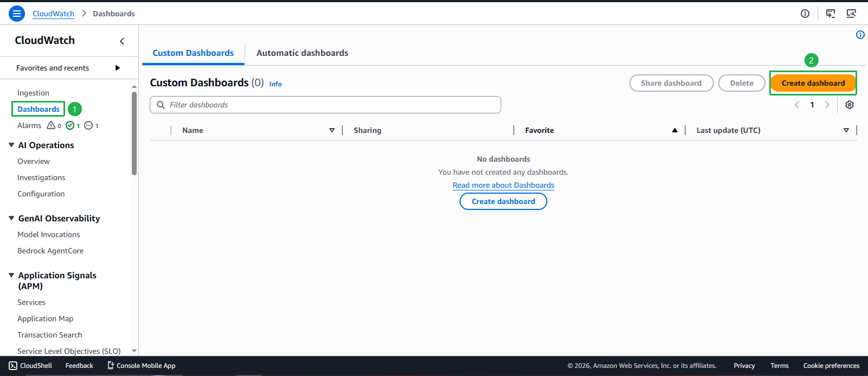The image size is (868, 376).
Task: Open Console Mobile App link
Action: coord(141,366)
